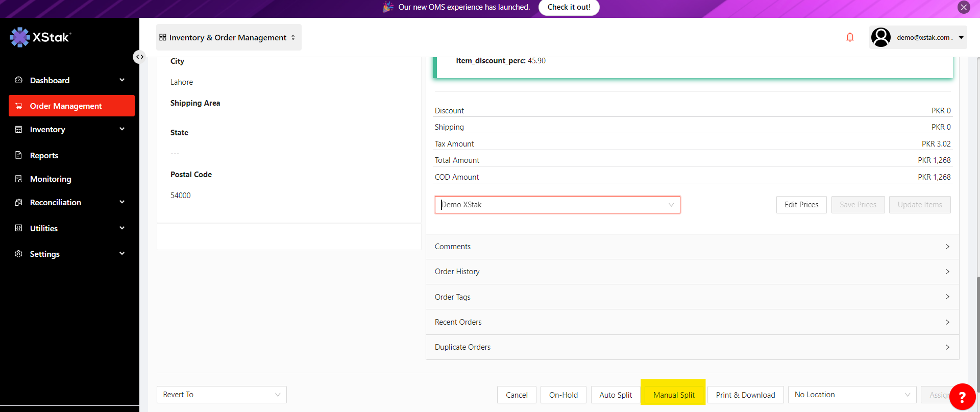Open the No Location dropdown
Viewport: 980px width, 412px height.
point(851,395)
